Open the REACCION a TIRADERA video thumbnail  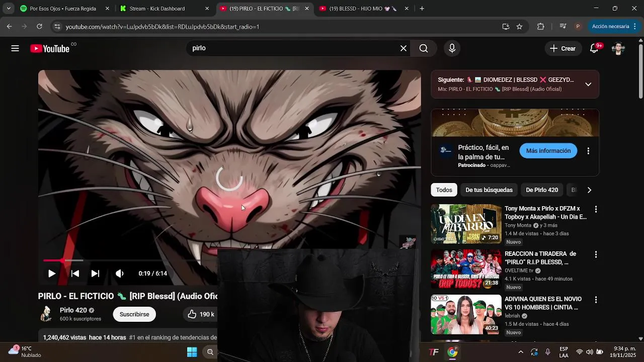466,269
